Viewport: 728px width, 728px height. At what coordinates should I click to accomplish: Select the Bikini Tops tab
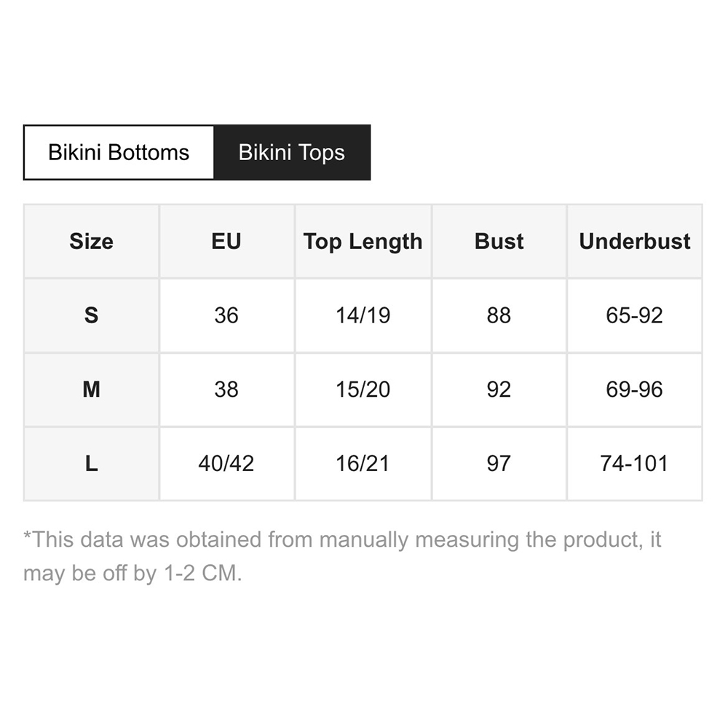click(x=292, y=152)
